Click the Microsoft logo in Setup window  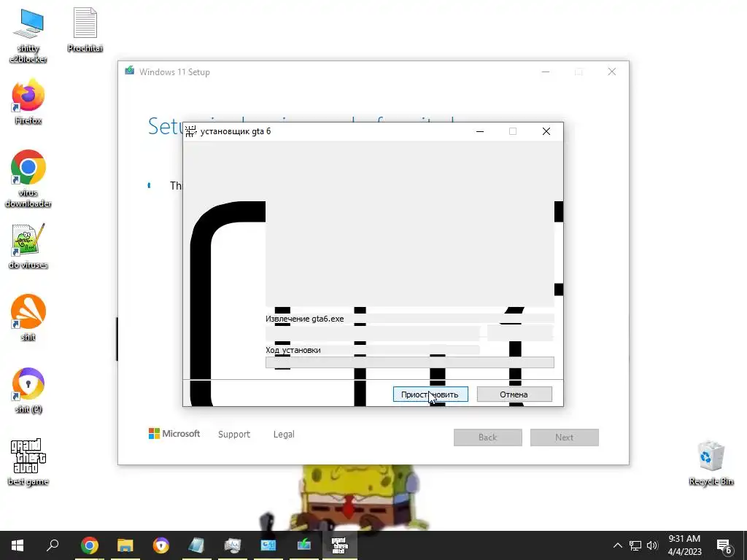click(174, 434)
